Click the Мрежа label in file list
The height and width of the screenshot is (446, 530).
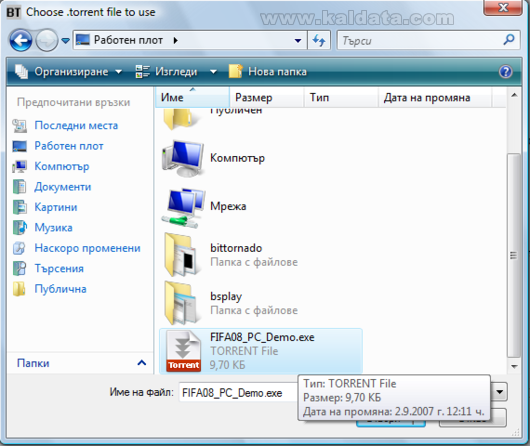click(228, 206)
